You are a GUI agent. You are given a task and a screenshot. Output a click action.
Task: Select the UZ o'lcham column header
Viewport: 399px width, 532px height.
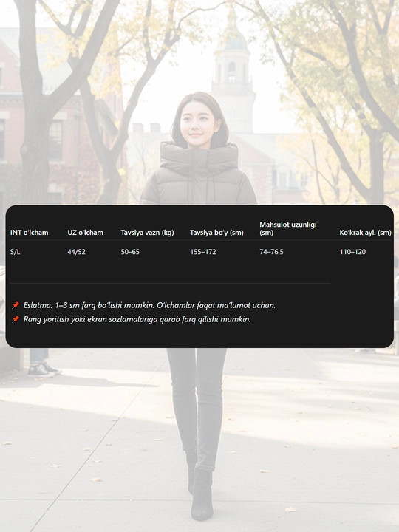tap(85, 233)
